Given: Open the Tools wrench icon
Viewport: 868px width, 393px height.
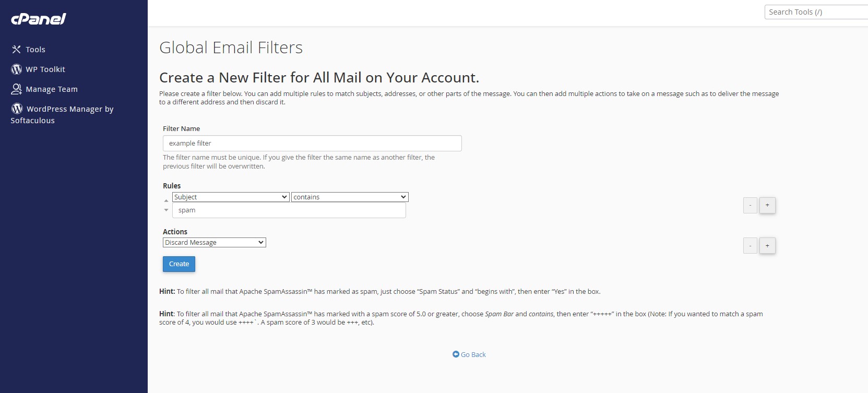Looking at the screenshot, I should tap(16, 49).
